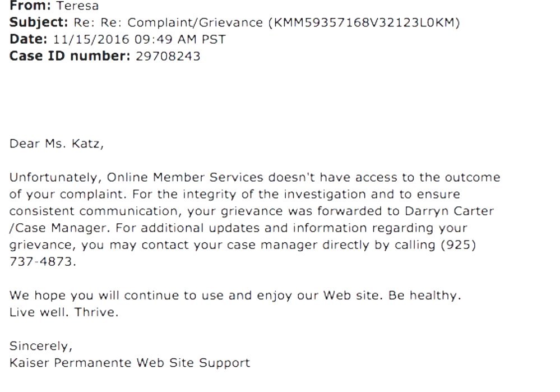Image resolution: width=560 pixels, height=392 pixels.
Task: Click the Live well. Thrive. line
Action: click(x=63, y=312)
